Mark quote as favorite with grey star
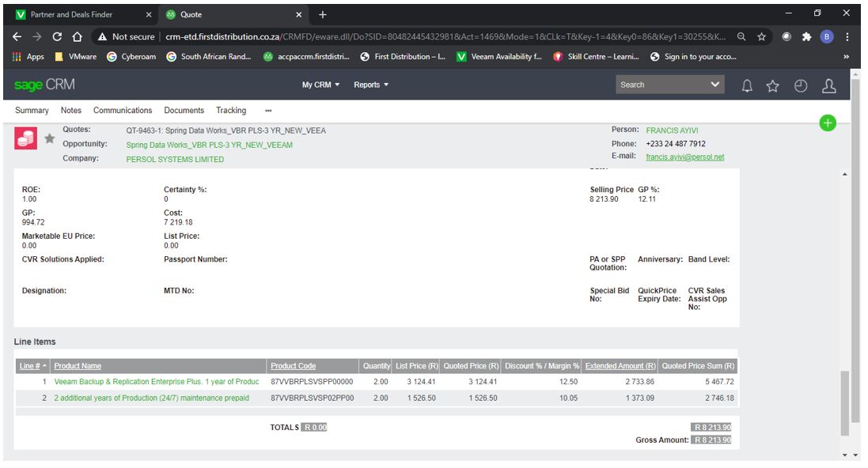 (49, 139)
